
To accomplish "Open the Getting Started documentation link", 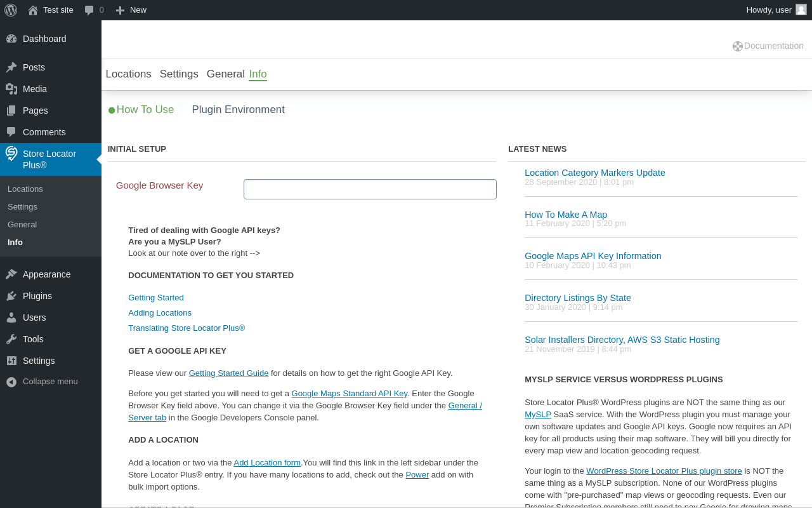I will (156, 298).
